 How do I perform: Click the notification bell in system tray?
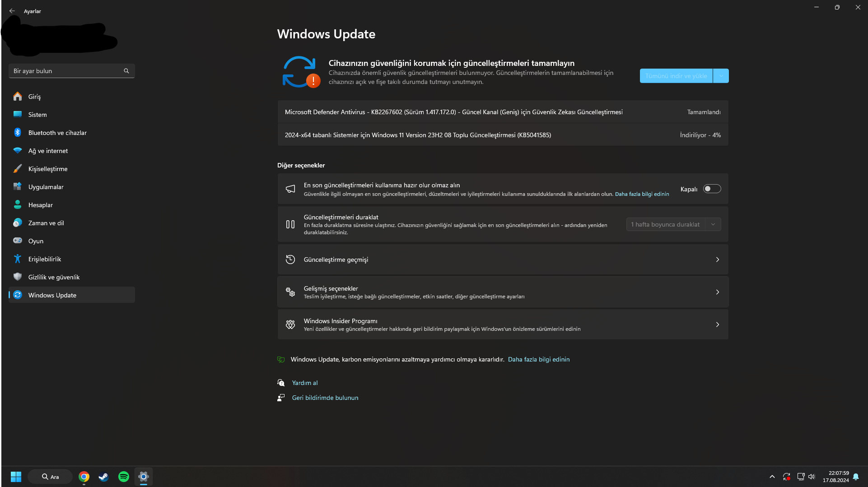tap(856, 477)
